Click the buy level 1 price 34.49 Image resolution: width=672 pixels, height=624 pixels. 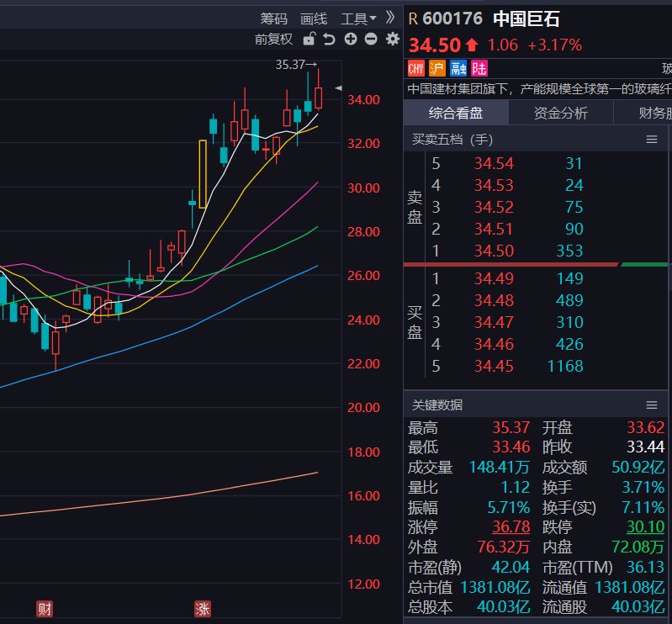click(494, 278)
